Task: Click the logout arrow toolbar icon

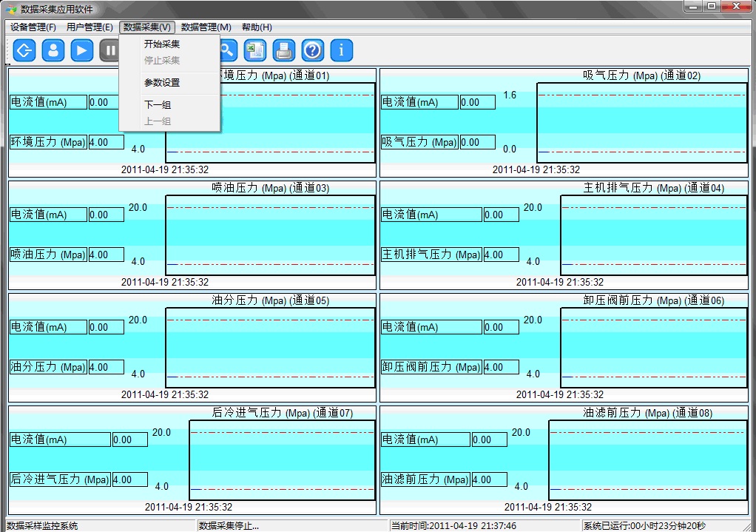Action: coord(24,50)
